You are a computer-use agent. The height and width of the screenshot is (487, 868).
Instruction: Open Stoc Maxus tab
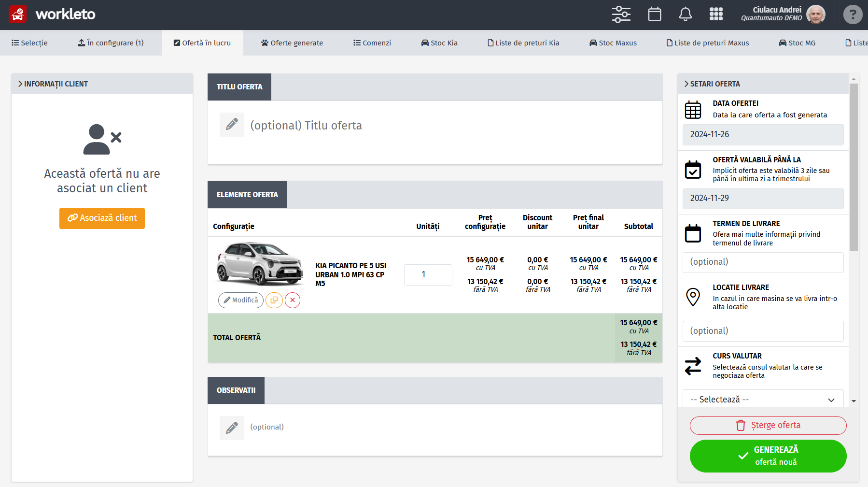pyautogui.click(x=613, y=43)
